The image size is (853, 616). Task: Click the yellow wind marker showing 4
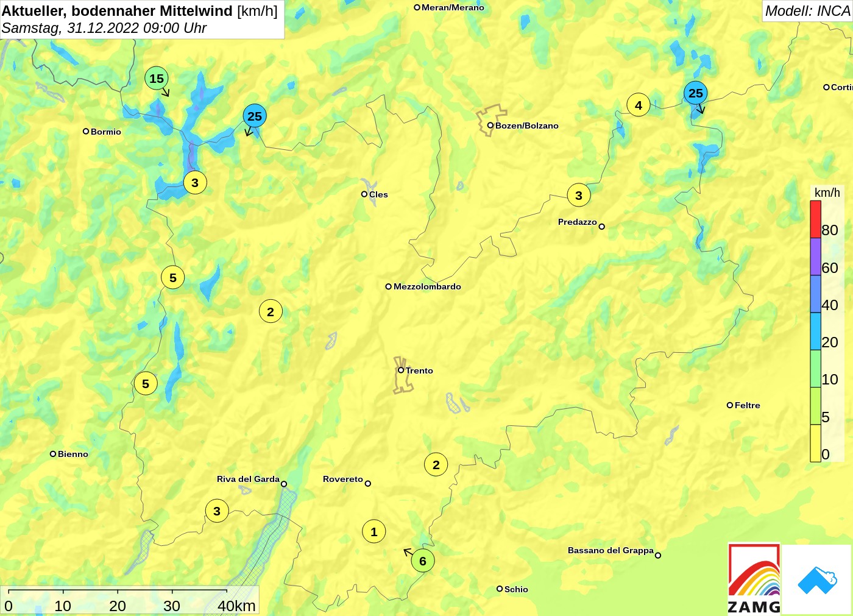[638, 105]
